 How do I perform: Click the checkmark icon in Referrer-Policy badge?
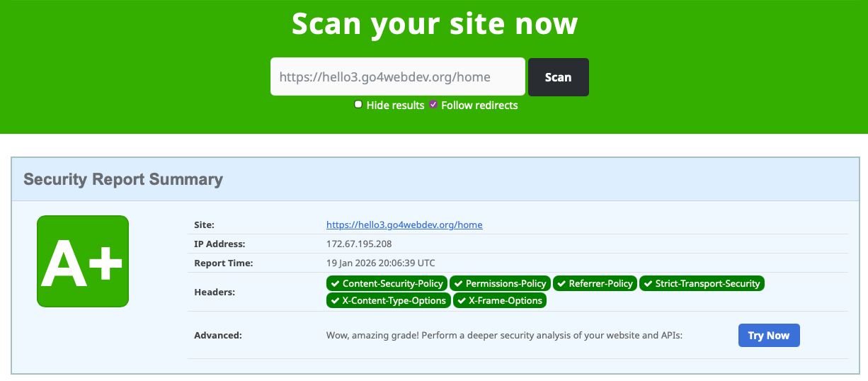tap(561, 283)
